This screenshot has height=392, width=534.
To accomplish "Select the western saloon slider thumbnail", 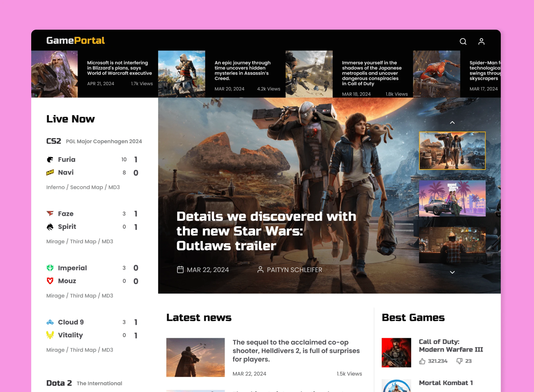I will (452, 245).
